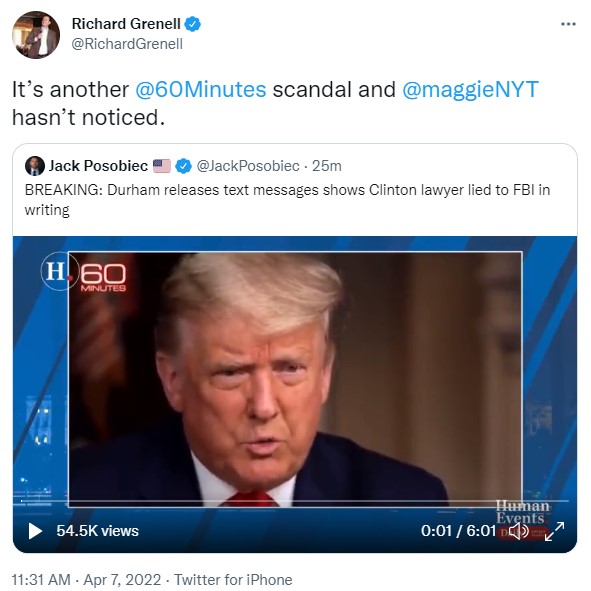
Task: Open the three-dot more options menu
Action: [x=568, y=24]
